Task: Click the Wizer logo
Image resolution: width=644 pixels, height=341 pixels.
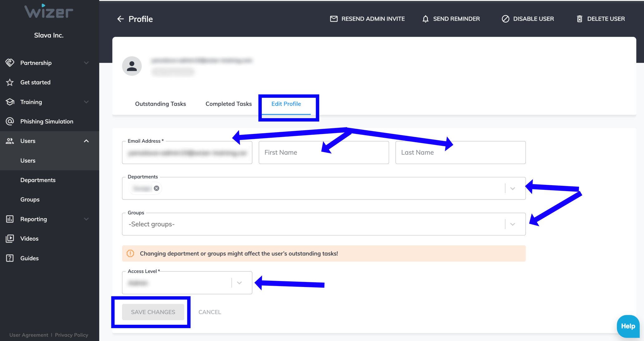Action: [x=48, y=12]
